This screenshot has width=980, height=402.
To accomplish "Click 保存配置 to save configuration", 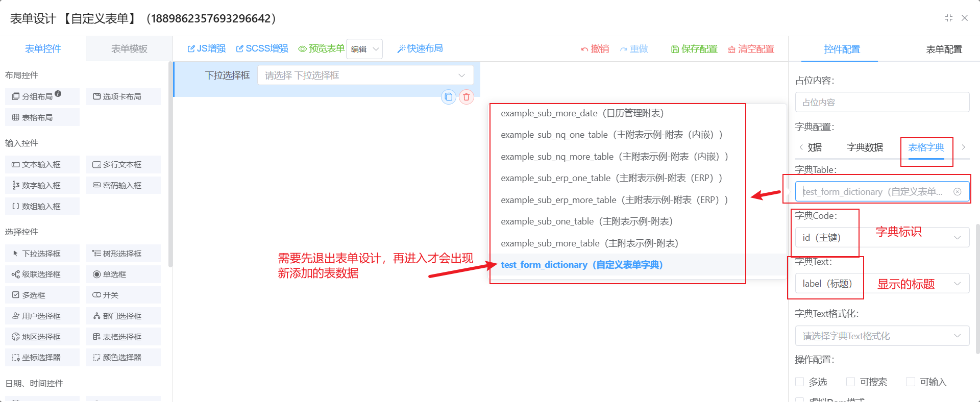I will (x=694, y=49).
